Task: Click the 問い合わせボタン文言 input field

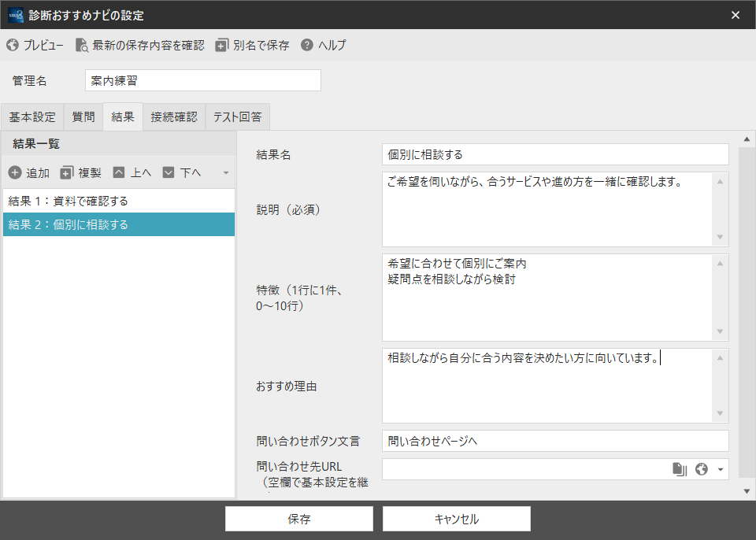Action: pos(555,441)
